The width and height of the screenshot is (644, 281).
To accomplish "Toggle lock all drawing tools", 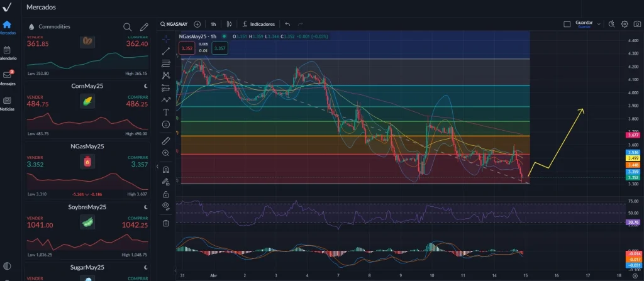I will 166,194.
